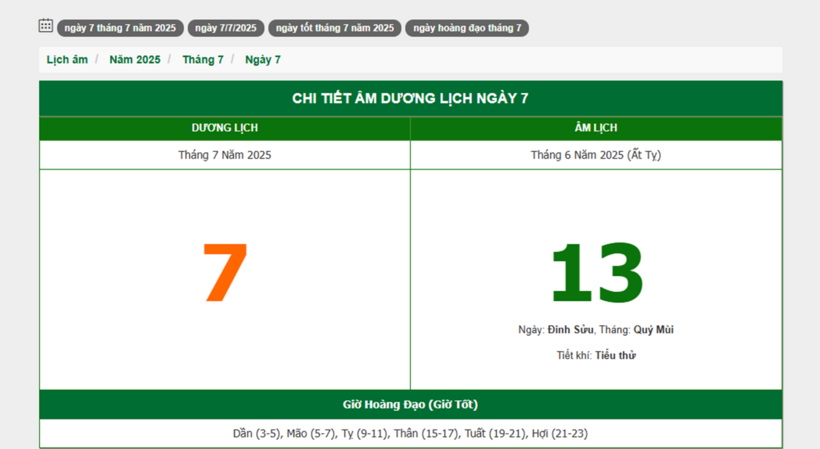
Task: Click 'Ngày 7' breadcrumb link
Action: point(263,60)
